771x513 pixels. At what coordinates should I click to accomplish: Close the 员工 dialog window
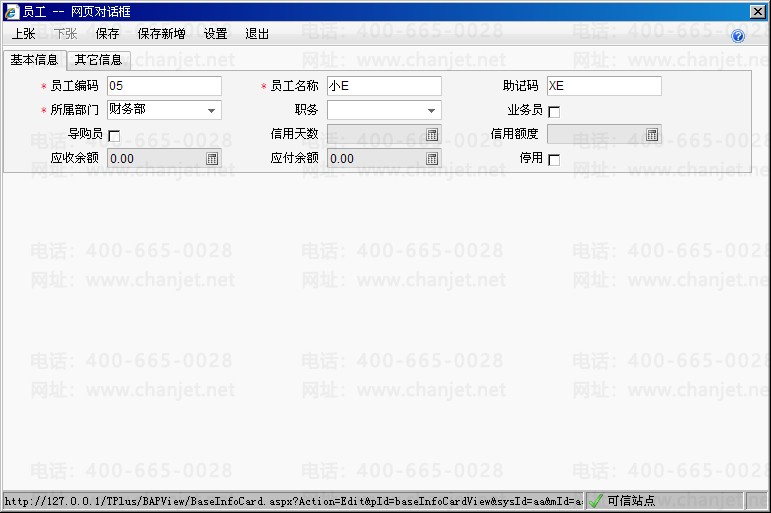coord(758,11)
